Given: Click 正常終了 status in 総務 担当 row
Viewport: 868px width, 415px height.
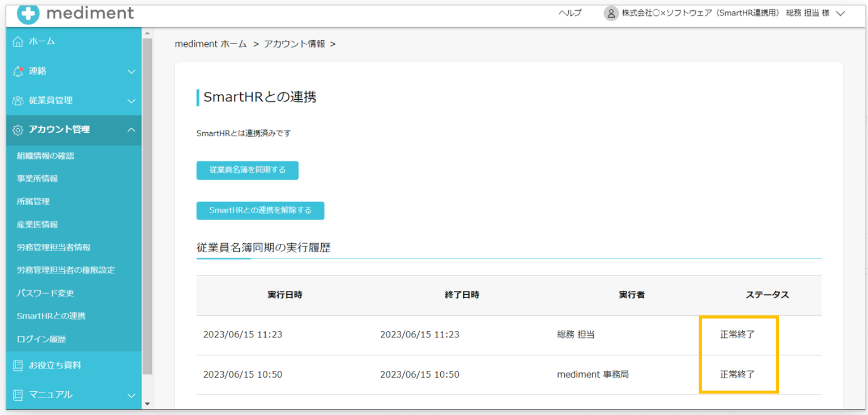Looking at the screenshot, I should click(738, 334).
